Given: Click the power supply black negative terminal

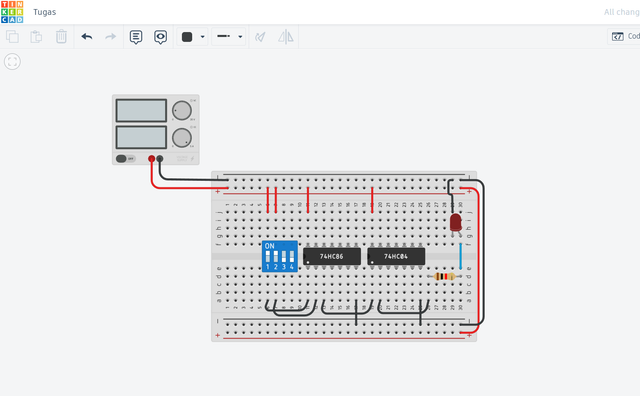Looking at the screenshot, I should coord(160,158).
